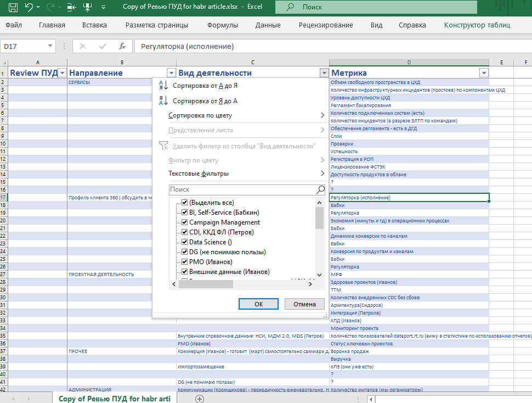Viewport: 532px width, 403px height.
Task: Open the Review ПУД column filter dropdown
Action: point(62,72)
